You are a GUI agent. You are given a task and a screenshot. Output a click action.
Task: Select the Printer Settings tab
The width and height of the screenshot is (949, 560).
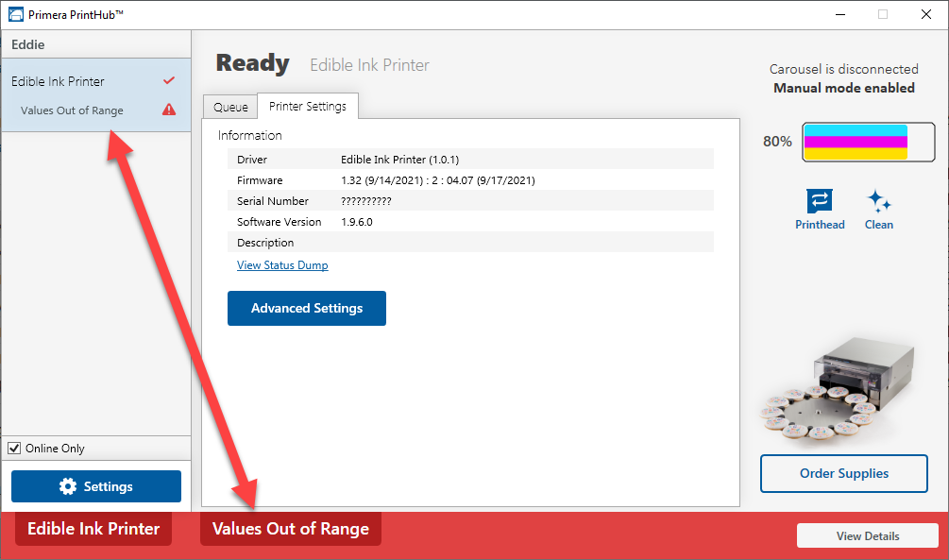click(x=308, y=106)
